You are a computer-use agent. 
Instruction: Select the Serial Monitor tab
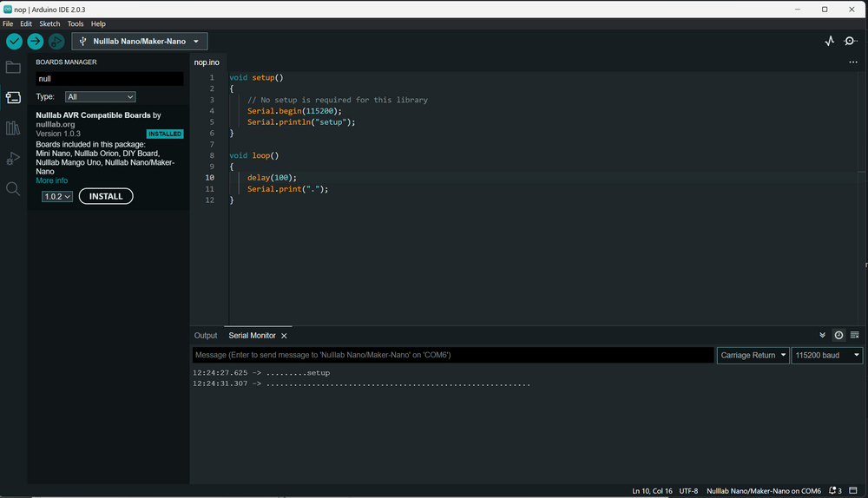(x=252, y=336)
